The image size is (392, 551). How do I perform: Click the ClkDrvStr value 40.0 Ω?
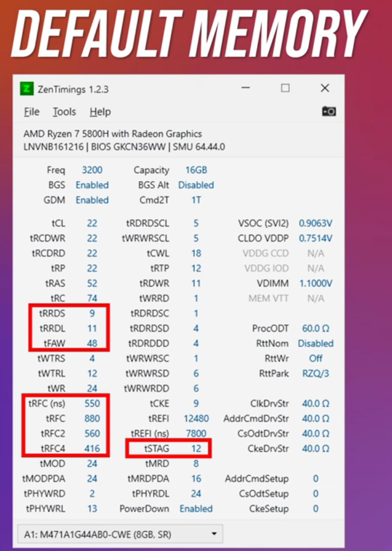[316, 404]
